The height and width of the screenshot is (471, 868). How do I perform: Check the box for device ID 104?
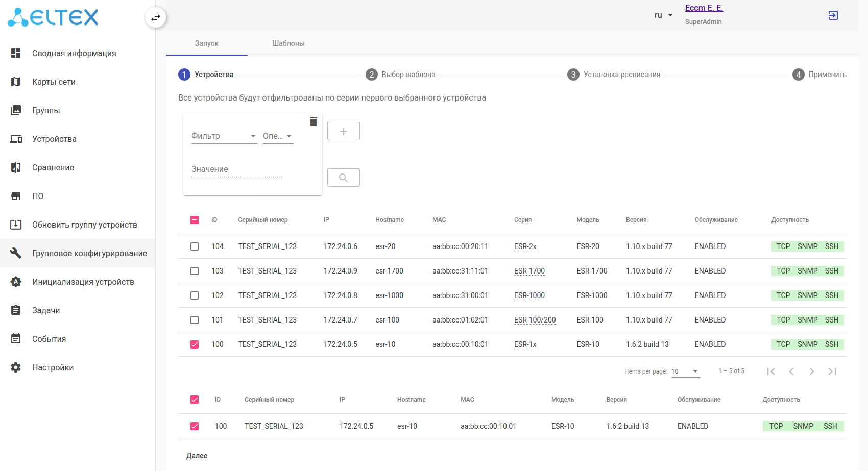click(x=195, y=246)
